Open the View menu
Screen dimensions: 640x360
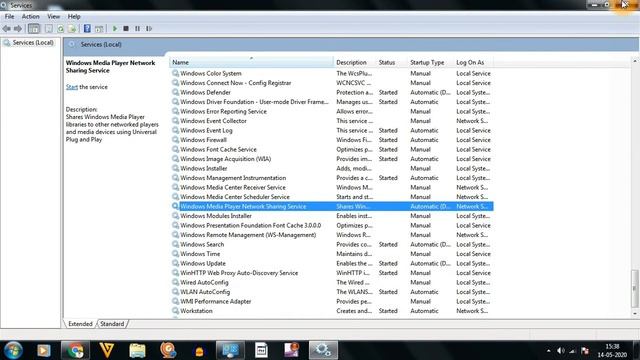(53, 16)
